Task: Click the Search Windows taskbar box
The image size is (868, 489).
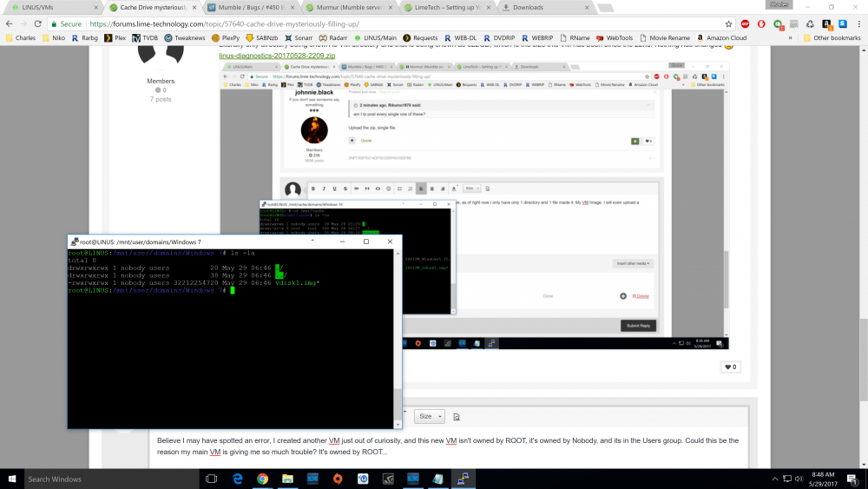Action: (x=111, y=479)
